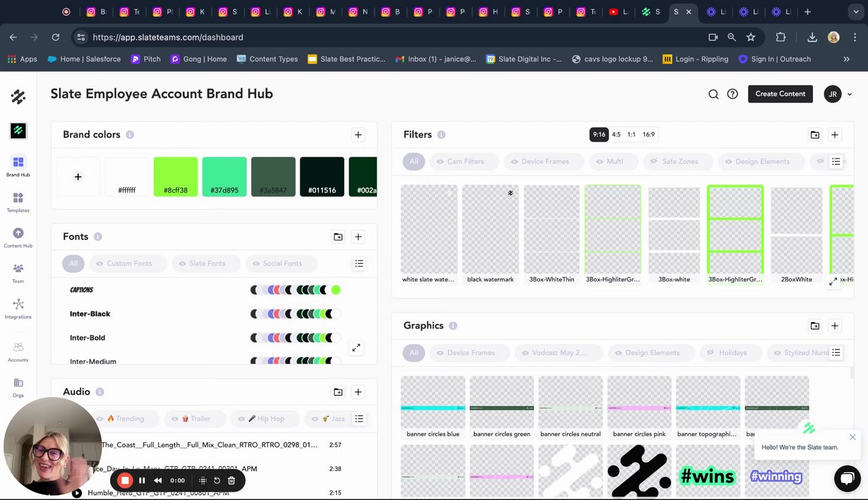Open Orgs in the sidebar
Viewport: 868px width, 500px height.
pyautogui.click(x=18, y=387)
